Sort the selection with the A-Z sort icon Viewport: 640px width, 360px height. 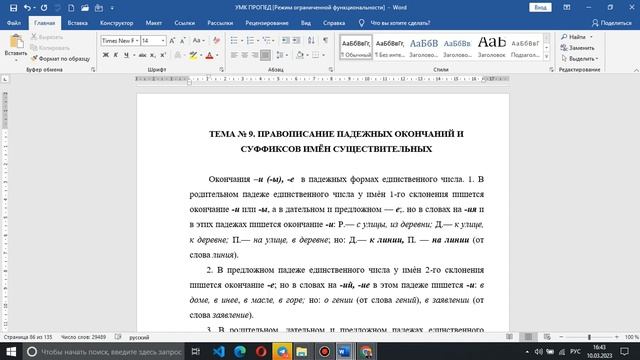pyautogui.click(x=311, y=40)
